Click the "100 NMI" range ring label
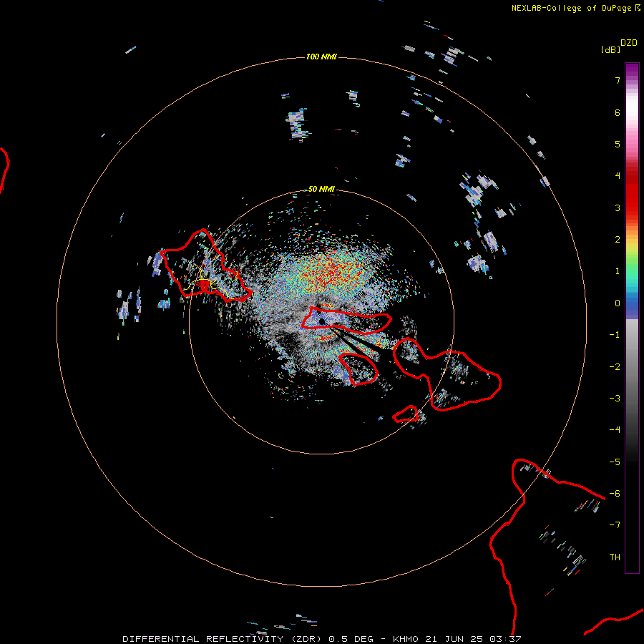 coord(321,57)
